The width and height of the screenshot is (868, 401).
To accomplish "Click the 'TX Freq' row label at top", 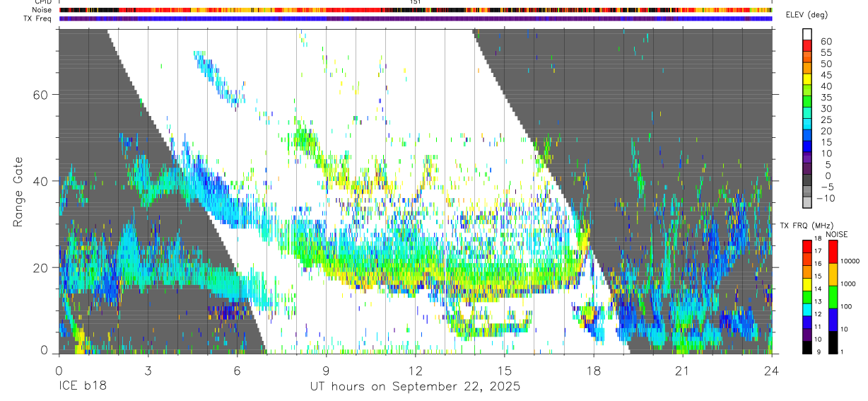I will (x=37, y=18).
